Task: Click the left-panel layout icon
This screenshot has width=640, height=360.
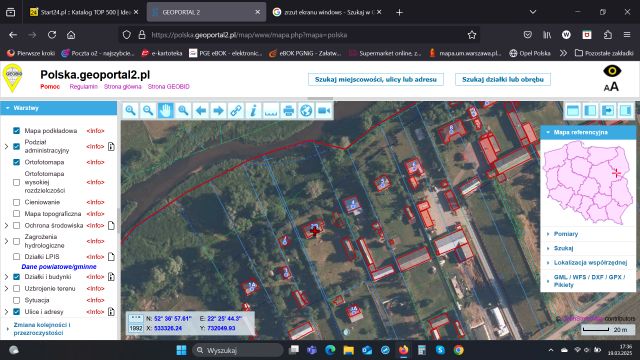Action: pyautogui.click(x=591, y=111)
